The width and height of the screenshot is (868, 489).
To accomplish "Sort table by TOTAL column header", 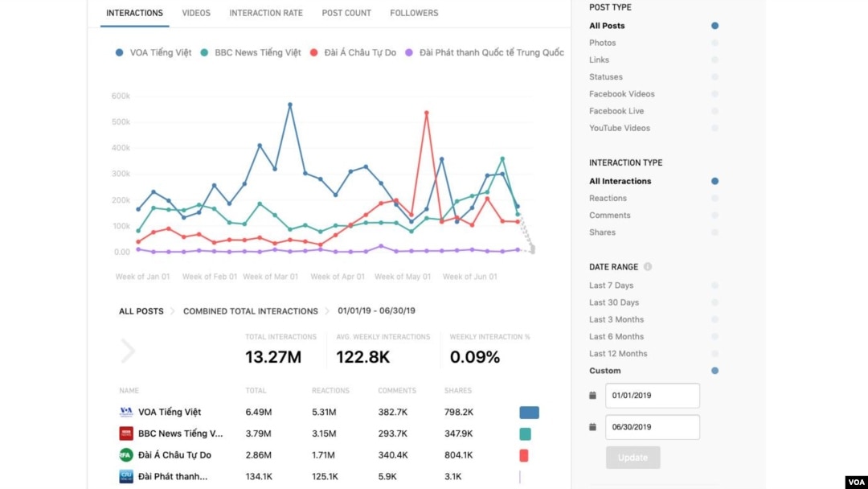I will (256, 390).
